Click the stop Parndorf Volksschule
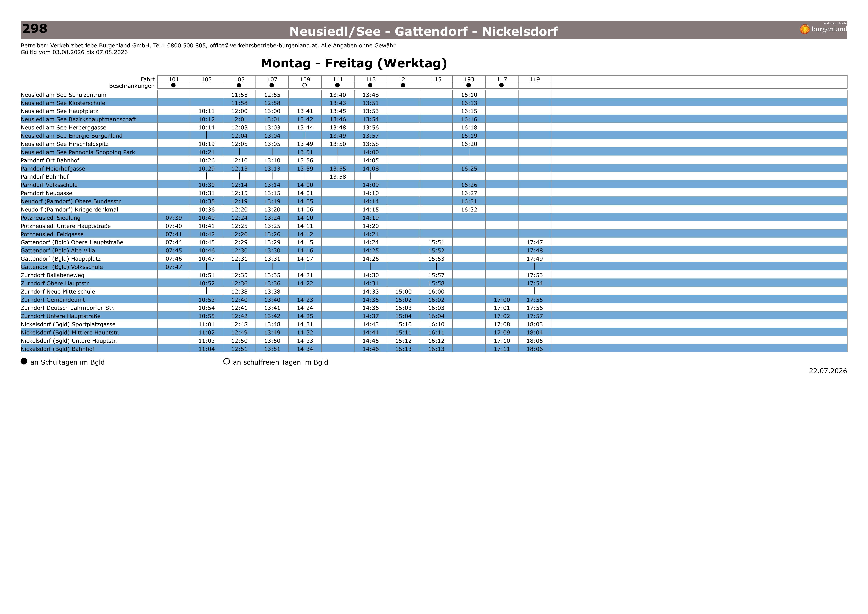Screen dimensions: 868x614 click(49, 185)
